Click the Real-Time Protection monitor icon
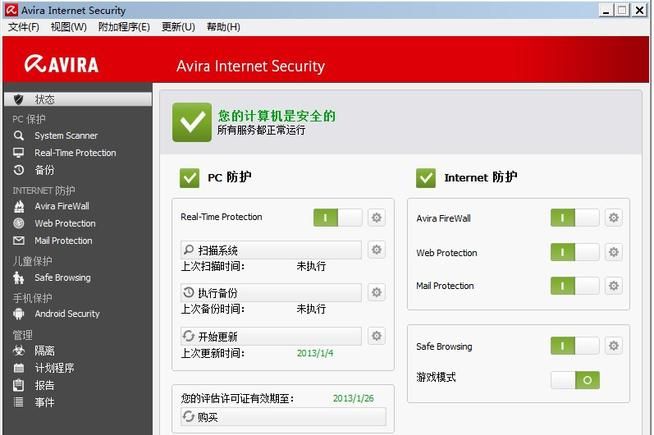654x435 pixels. point(18,153)
